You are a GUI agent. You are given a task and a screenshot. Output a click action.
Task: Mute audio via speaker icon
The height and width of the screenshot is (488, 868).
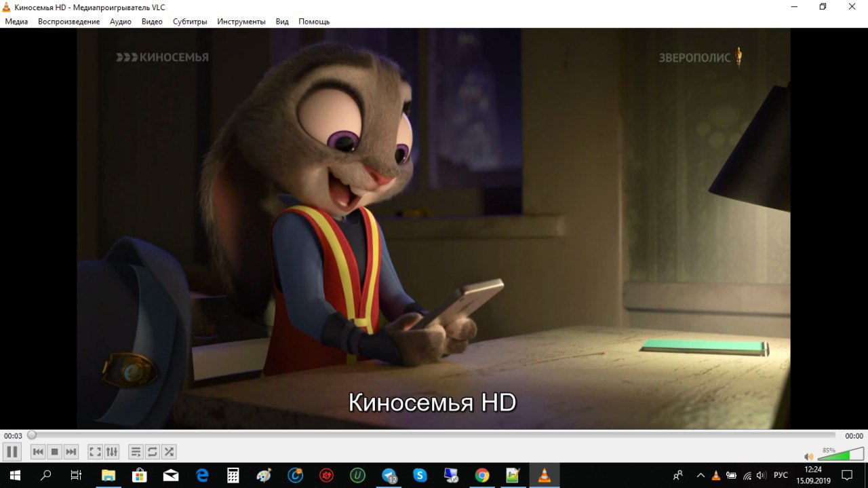(808, 457)
